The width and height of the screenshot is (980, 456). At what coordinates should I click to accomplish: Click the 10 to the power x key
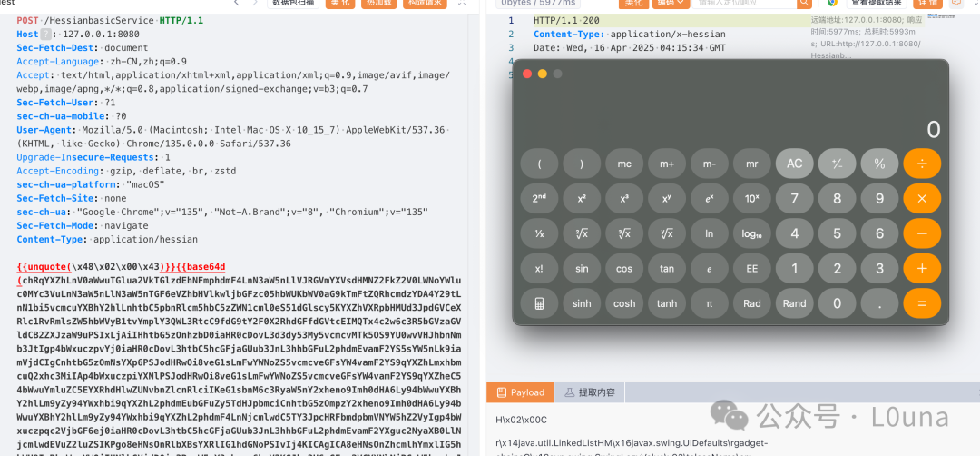click(x=752, y=198)
